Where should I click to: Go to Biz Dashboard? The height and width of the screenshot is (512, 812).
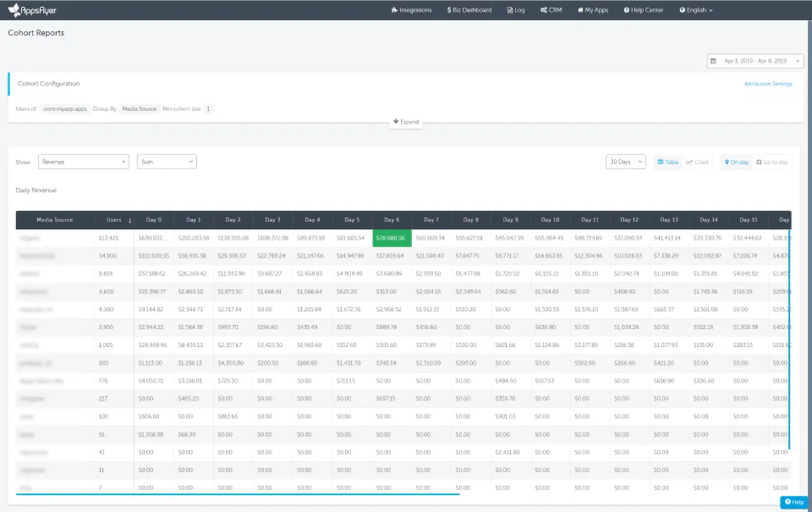pyautogui.click(x=470, y=10)
